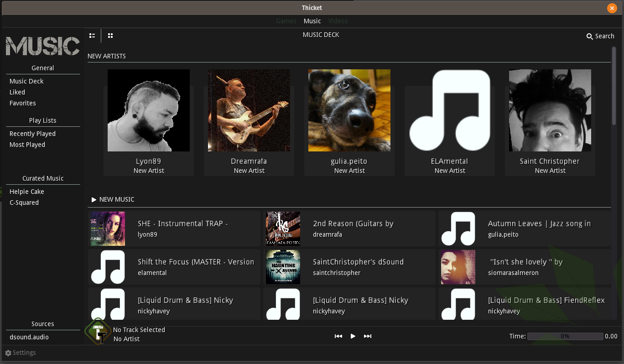Switch to the Games tab

point(286,21)
